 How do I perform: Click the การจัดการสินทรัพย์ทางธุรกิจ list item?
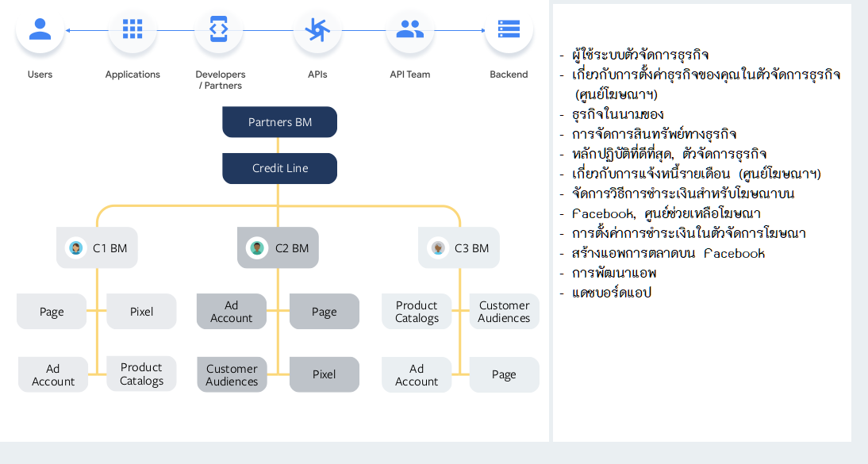[x=654, y=134]
